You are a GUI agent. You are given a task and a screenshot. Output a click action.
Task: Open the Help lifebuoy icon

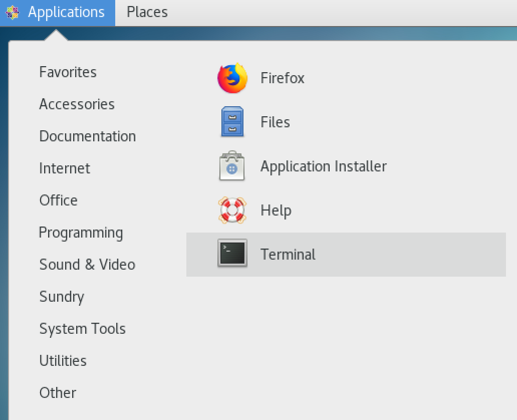(232, 210)
